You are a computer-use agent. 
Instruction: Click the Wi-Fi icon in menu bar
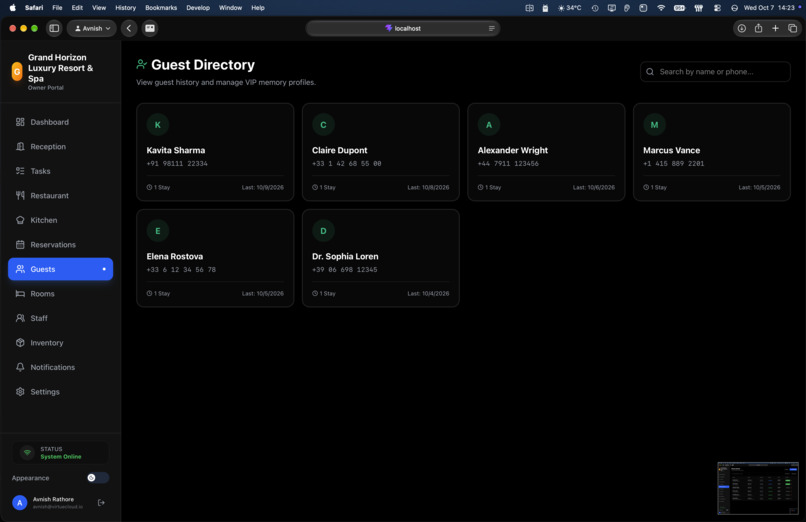661,8
